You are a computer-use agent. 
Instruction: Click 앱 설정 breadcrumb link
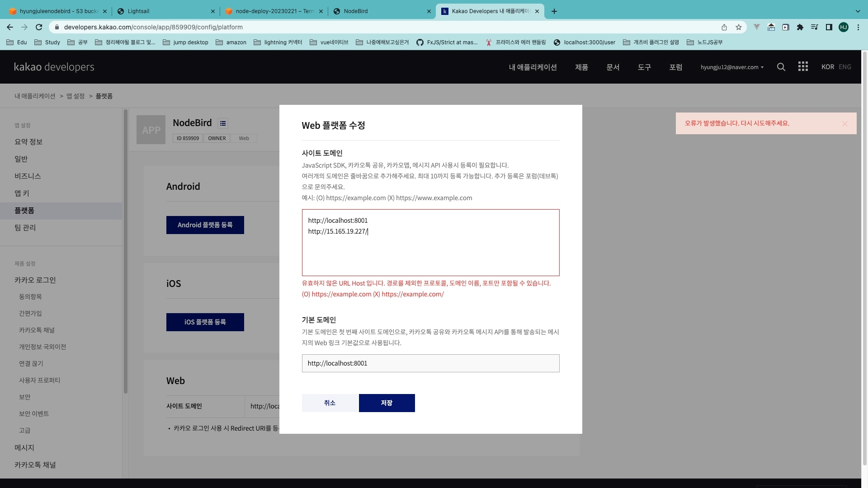tap(75, 96)
